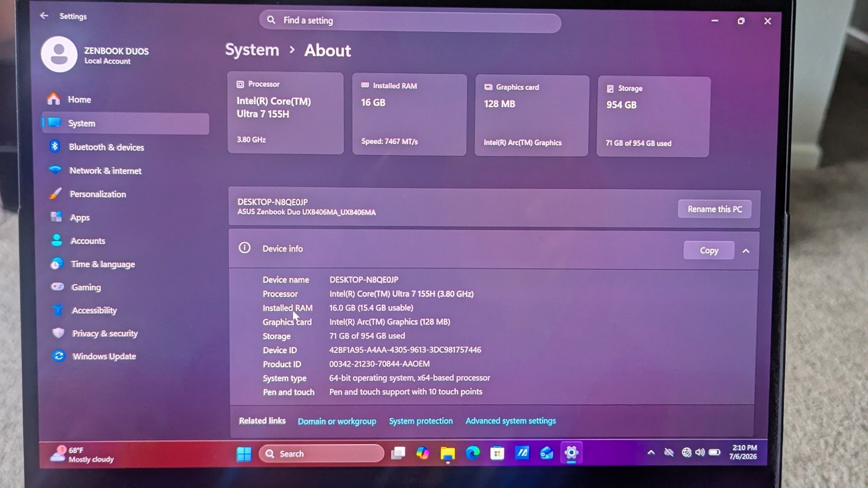Open the clock showing 2:10 PM
The width and height of the screenshot is (868, 488).
point(743,452)
